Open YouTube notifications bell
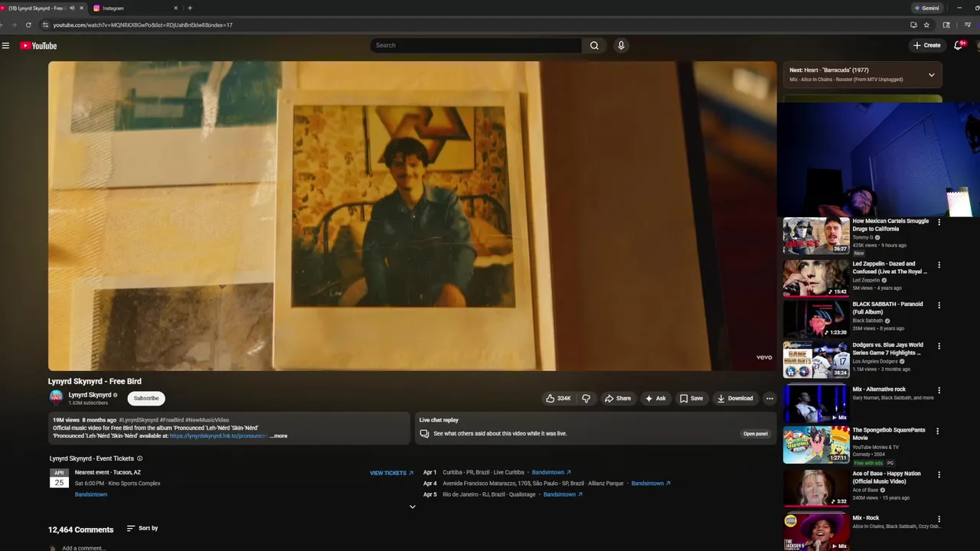Screen dimensions: 980x551 (x=959, y=45)
